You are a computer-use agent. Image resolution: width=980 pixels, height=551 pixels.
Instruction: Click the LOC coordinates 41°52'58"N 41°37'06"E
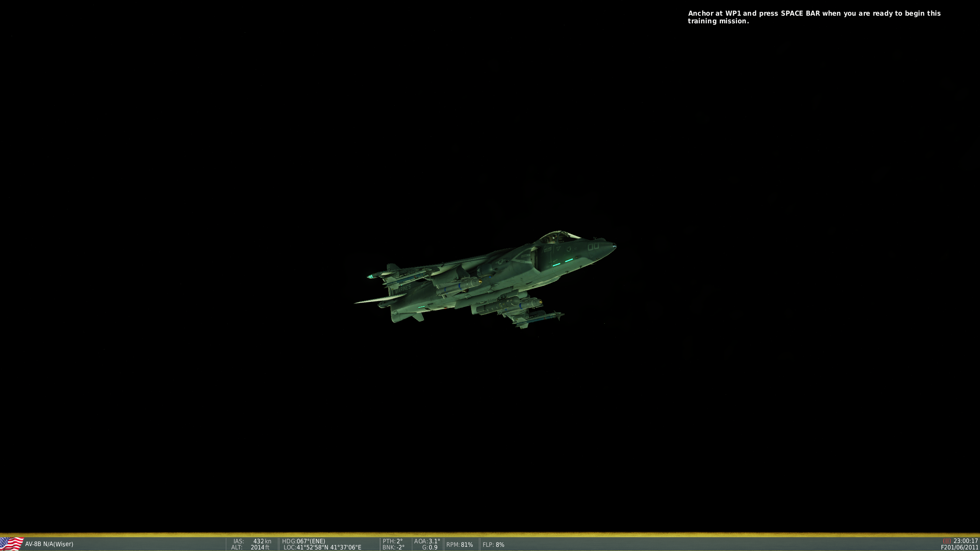click(x=322, y=548)
